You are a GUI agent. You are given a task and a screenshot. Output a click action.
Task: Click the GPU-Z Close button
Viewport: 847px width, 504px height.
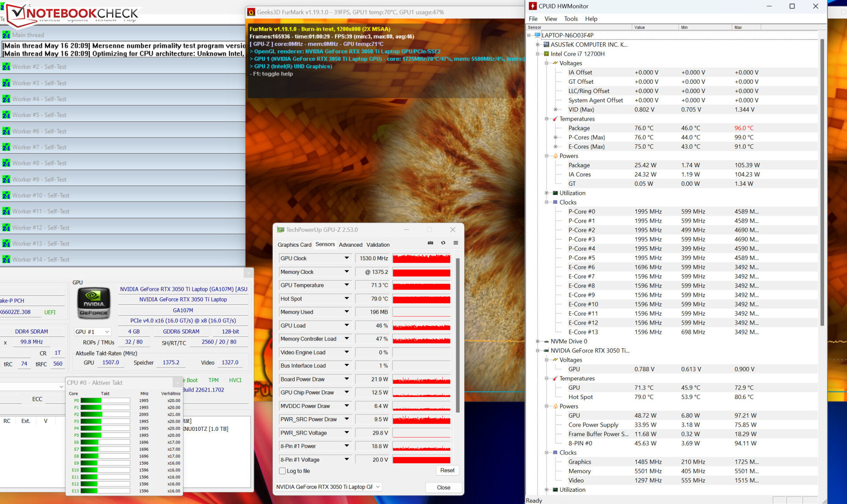443,487
